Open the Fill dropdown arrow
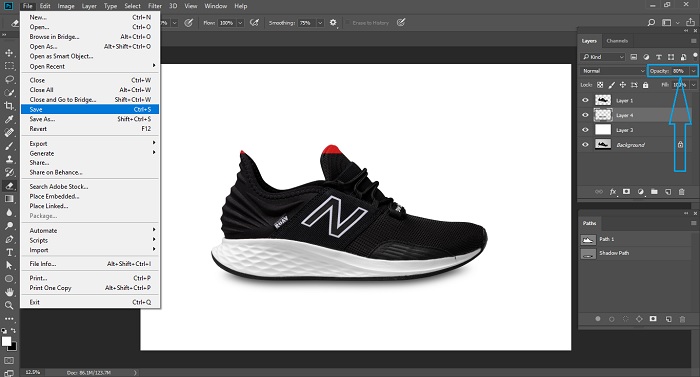Viewport: 700px width, 377px height. click(x=693, y=85)
